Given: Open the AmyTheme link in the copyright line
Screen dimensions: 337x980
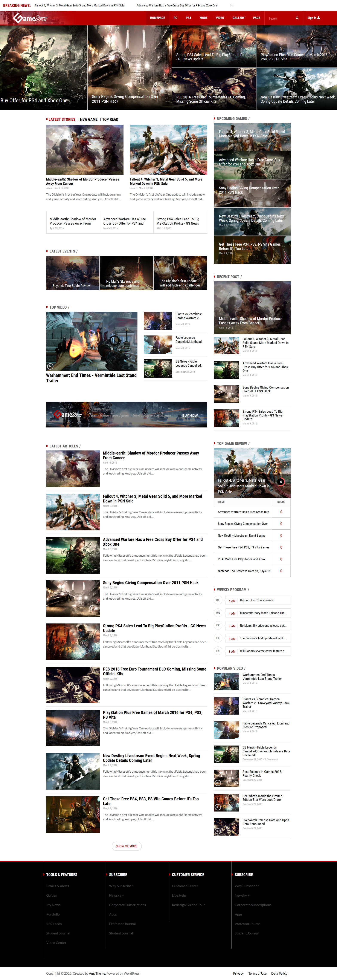Looking at the screenshot, I should pyautogui.click(x=97, y=974).
